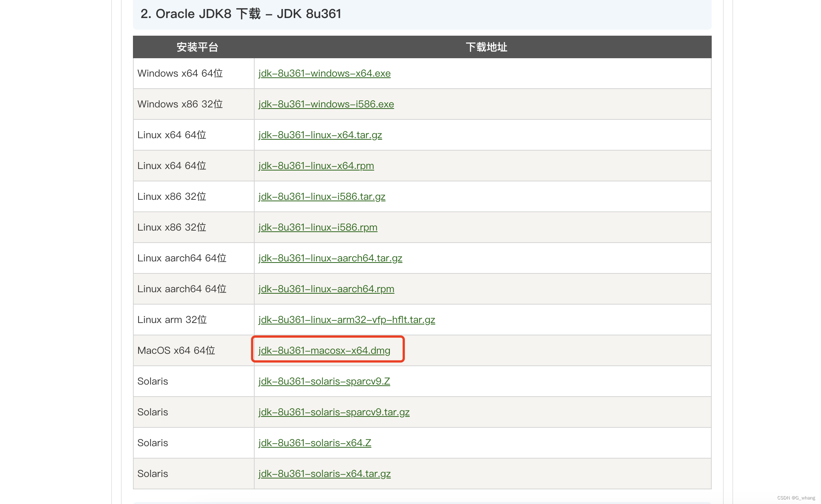
Task: Open the jdk-8u361-linux-x64.tar.gz link
Action: pyautogui.click(x=320, y=135)
